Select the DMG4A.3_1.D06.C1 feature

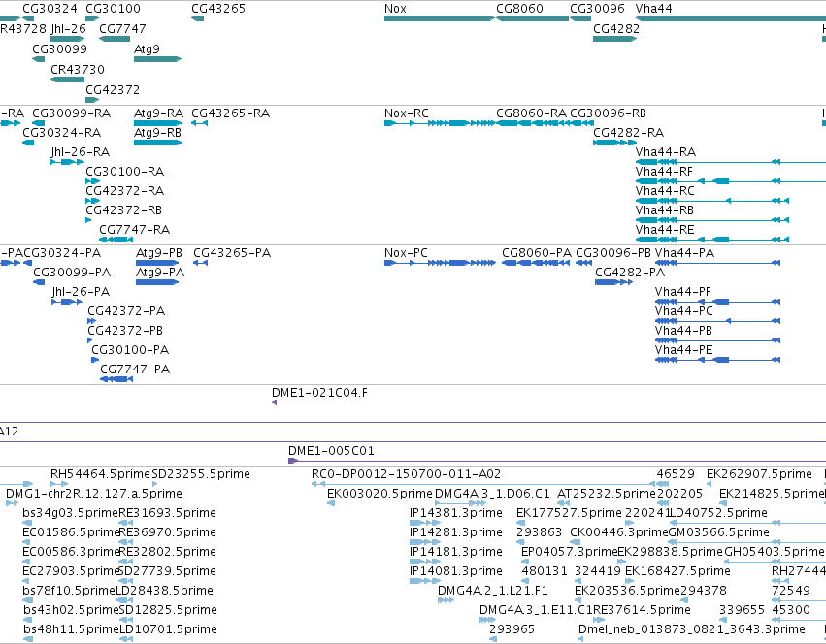coord(460,503)
